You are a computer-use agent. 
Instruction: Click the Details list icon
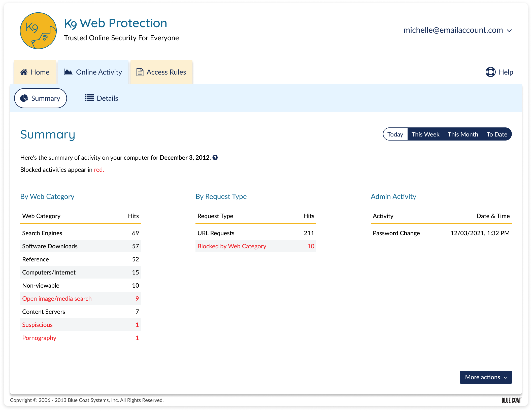coord(89,98)
